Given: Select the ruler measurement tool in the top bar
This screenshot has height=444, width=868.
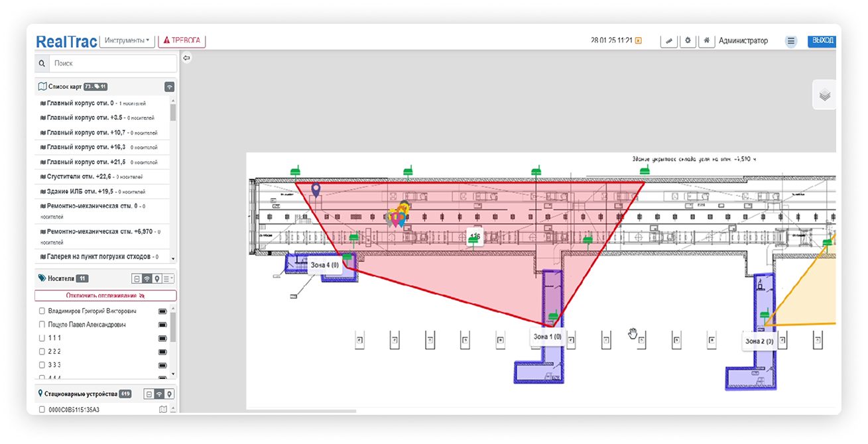Looking at the screenshot, I should [669, 41].
